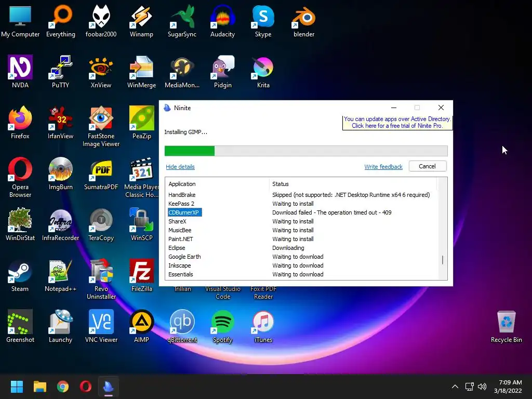532x399 pixels.
Task: Select the Opera Browser desktop icon
Action: tap(20, 177)
